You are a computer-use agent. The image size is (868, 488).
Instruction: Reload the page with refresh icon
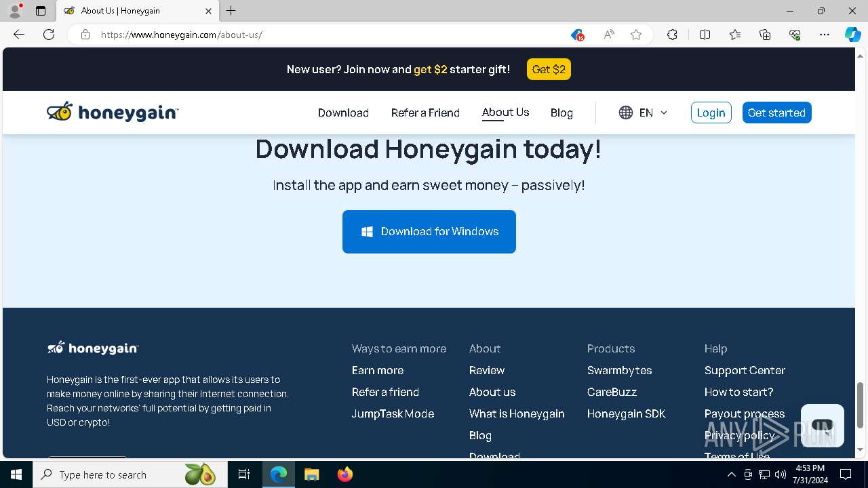(49, 35)
